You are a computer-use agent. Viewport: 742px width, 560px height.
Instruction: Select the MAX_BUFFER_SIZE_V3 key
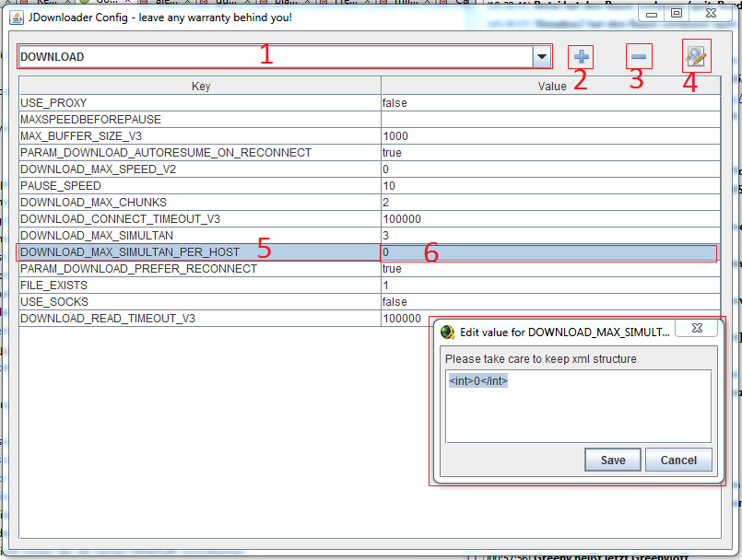pos(200,136)
